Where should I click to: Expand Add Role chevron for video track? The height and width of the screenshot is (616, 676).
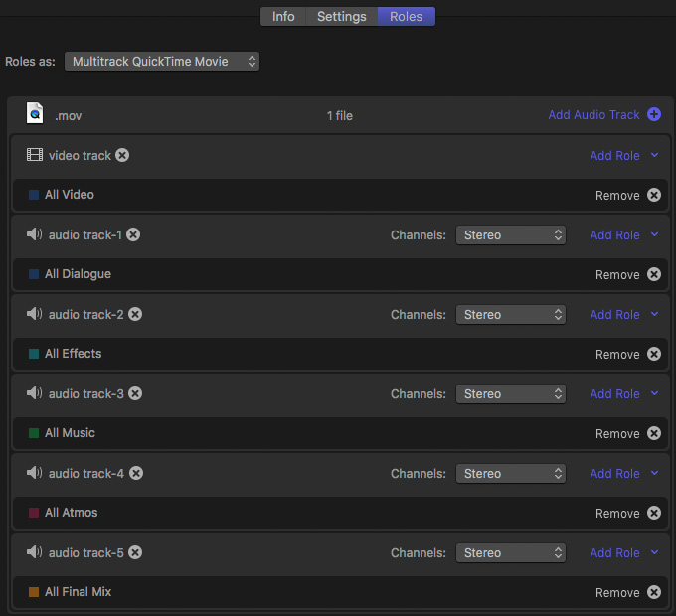click(x=654, y=155)
